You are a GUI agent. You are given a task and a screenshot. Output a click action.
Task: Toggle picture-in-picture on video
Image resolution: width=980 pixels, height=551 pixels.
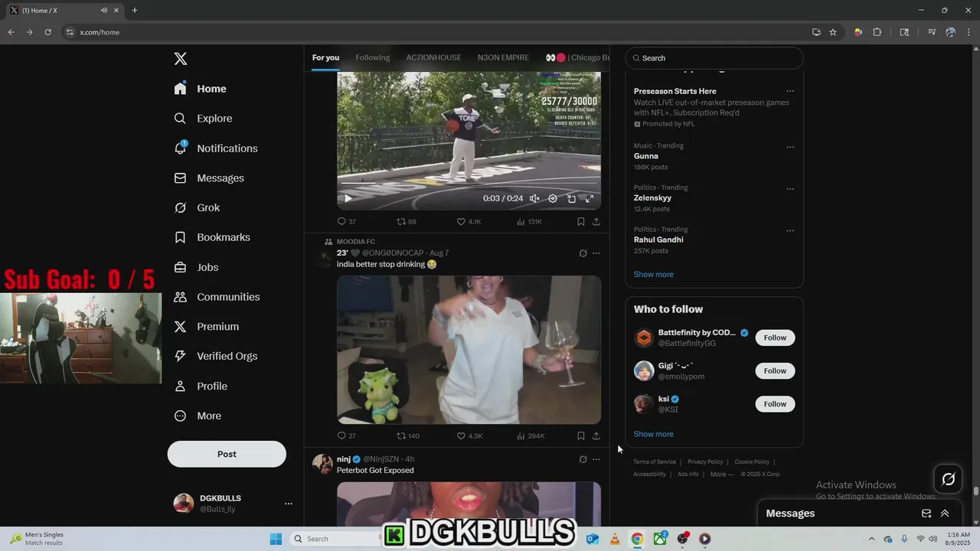click(571, 198)
